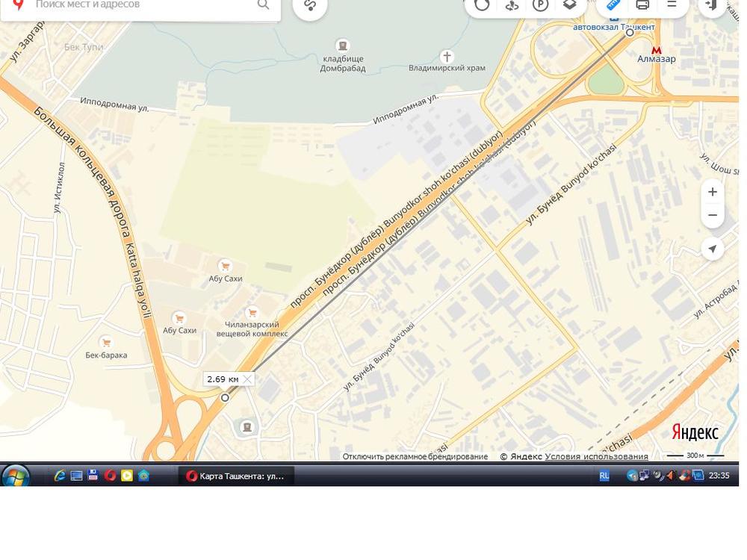Toggle street panoramas button
Image resolution: width=747 pixels, height=560 pixels.
(512, 4)
